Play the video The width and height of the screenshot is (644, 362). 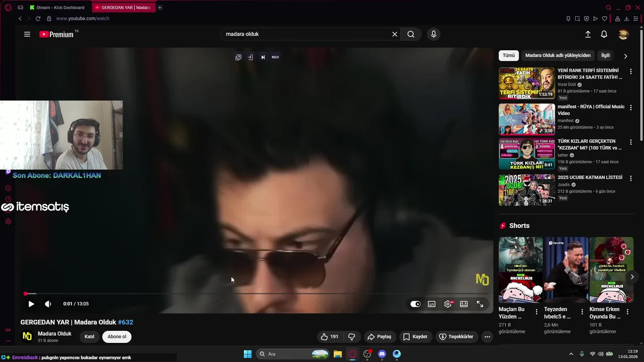click(31, 304)
